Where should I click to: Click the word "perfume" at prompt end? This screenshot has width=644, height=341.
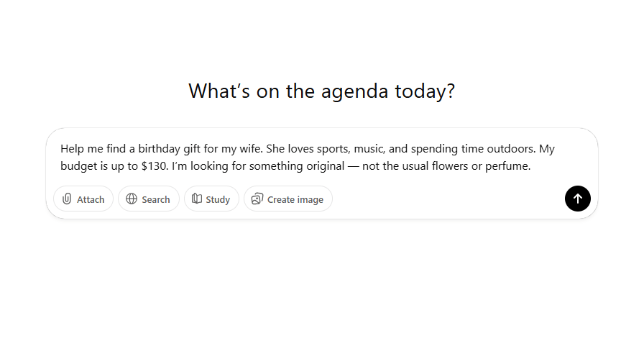509,166
